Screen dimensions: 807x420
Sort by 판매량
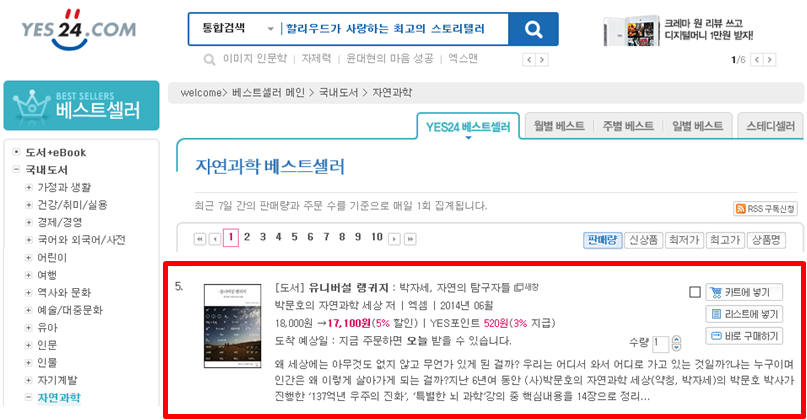602,240
